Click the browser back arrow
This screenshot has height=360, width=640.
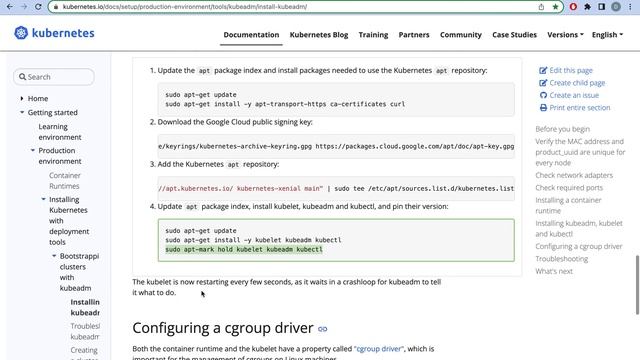[x=9, y=7]
